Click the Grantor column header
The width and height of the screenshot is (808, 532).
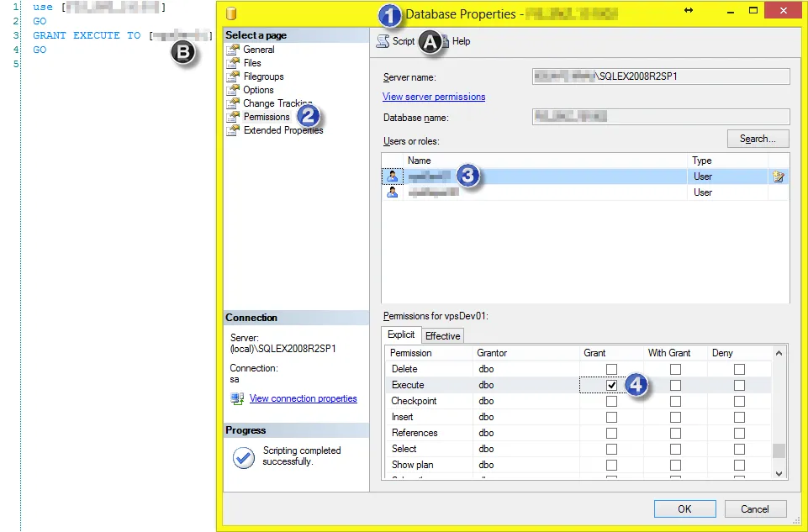coord(525,353)
